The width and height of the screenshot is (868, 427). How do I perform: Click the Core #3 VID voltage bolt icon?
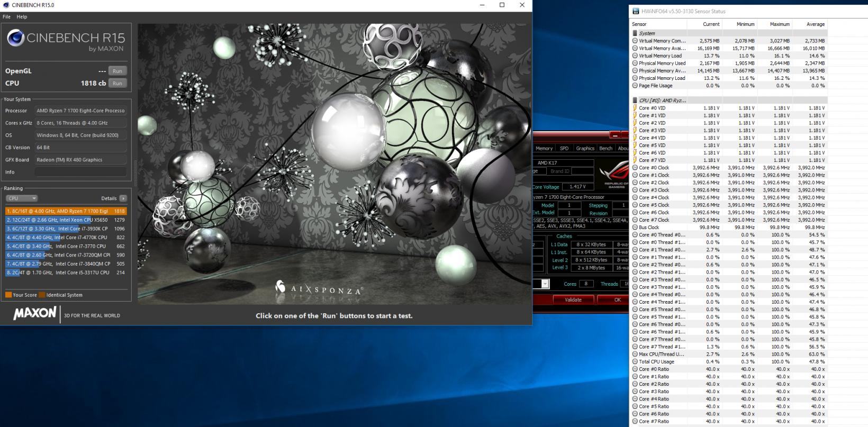coord(635,130)
